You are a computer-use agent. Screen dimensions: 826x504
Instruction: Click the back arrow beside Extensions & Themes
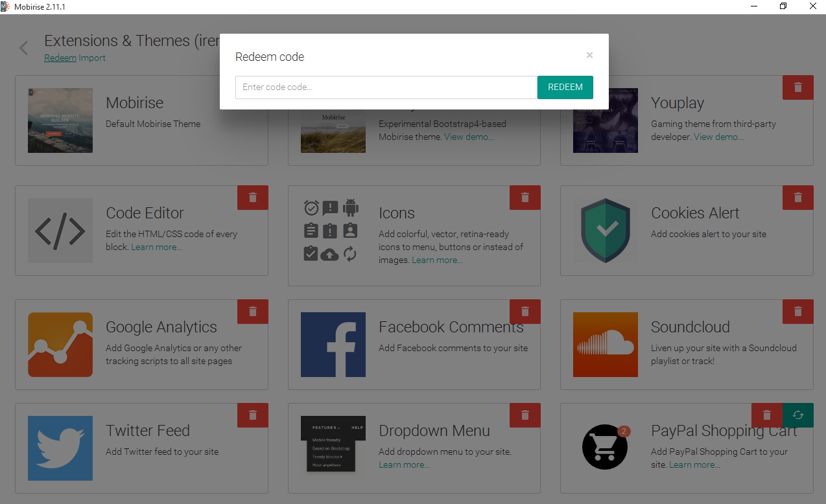click(x=24, y=48)
